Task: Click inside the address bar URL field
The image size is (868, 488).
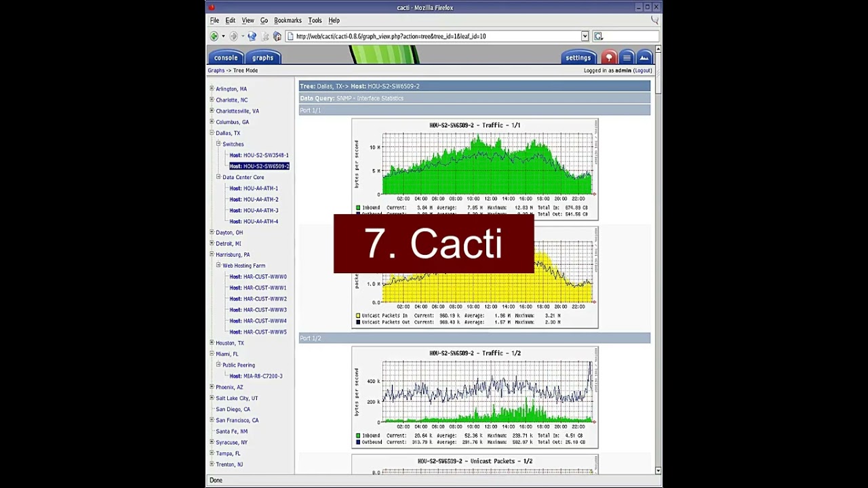Action: tap(437, 37)
